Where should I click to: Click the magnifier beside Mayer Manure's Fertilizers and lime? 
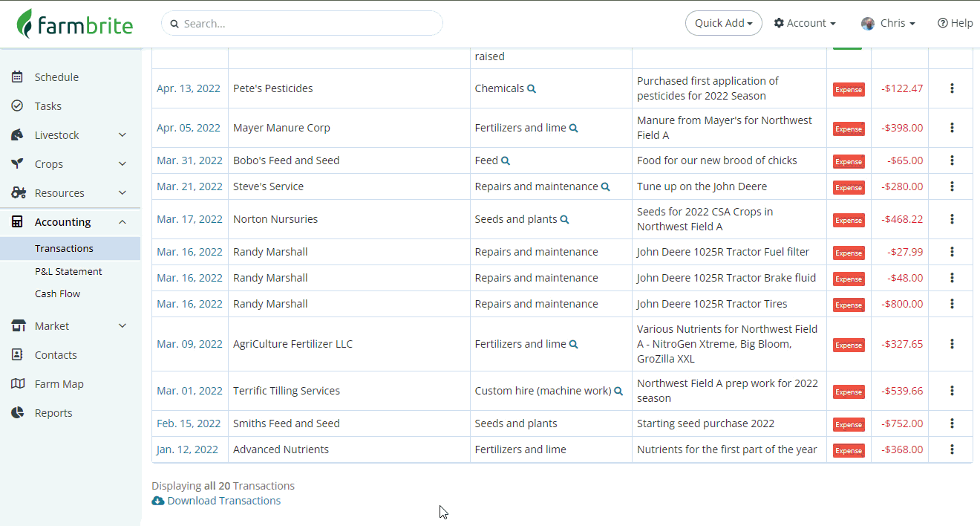point(573,128)
